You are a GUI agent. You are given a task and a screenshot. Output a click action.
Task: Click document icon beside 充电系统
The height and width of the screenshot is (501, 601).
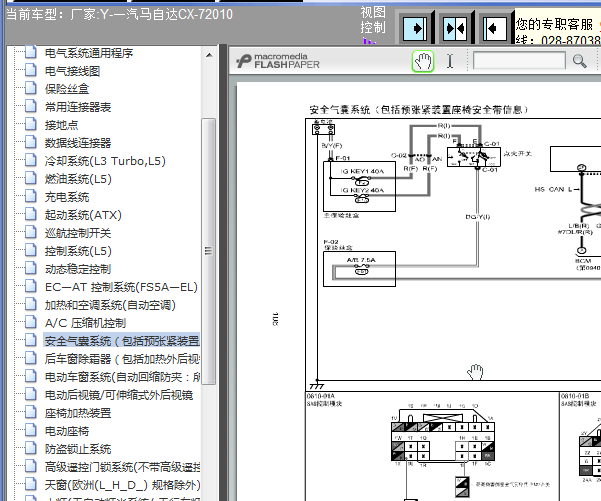point(31,197)
